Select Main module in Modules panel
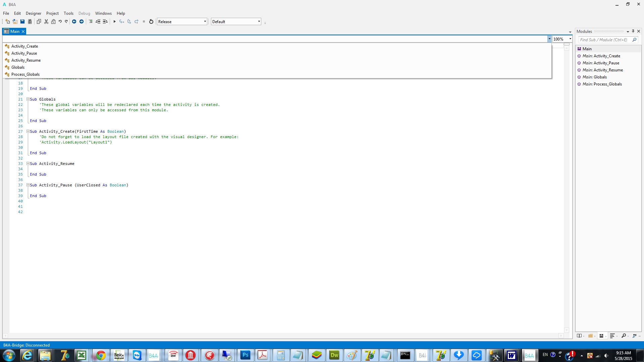The image size is (644, 362). pyautogui.click(x=608, y=49)
